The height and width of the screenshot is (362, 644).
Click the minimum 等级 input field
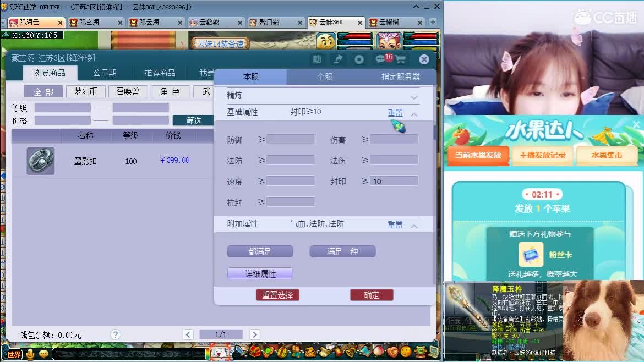[x=62, y=107]
